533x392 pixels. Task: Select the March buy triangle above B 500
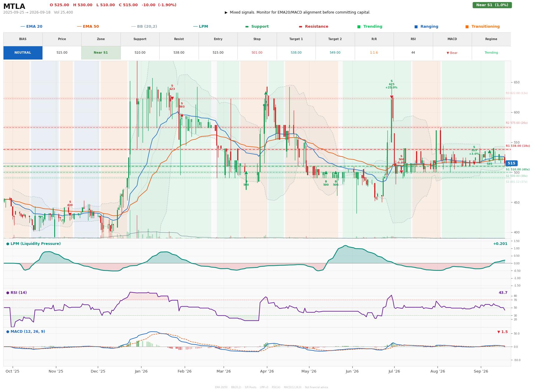coord(246,172)
